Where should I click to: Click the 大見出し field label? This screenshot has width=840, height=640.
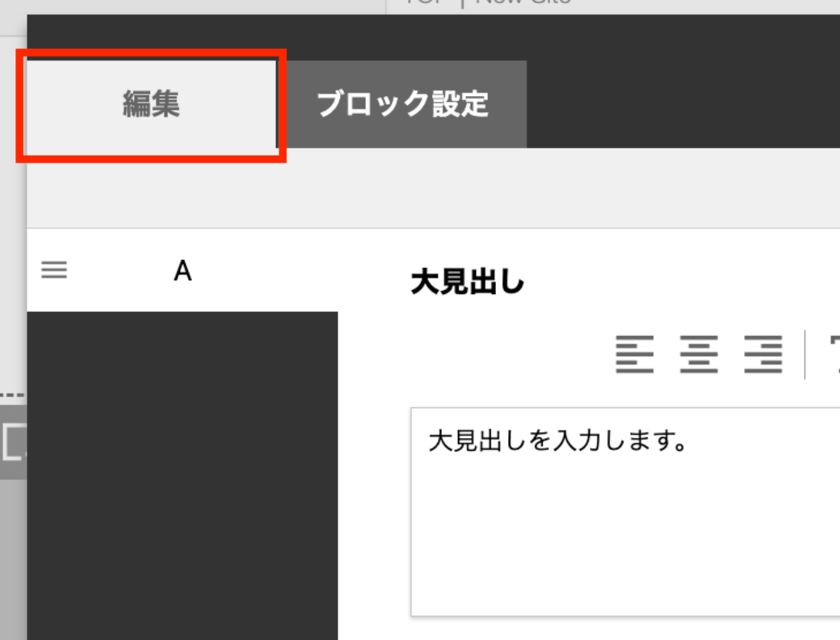[467, 282]
